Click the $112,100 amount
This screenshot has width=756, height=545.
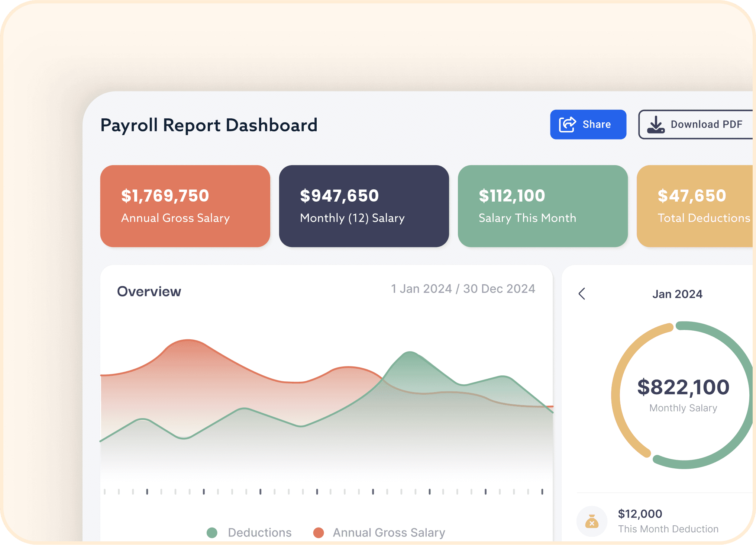512,196
